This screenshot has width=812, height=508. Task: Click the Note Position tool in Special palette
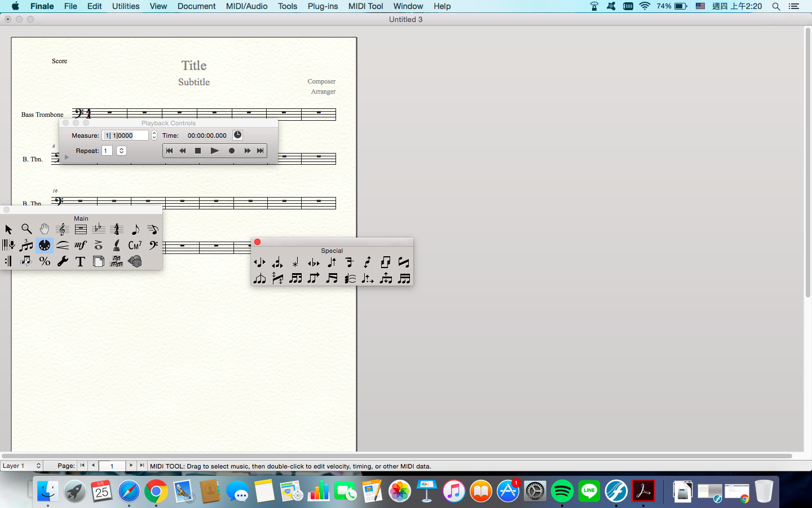259,262
